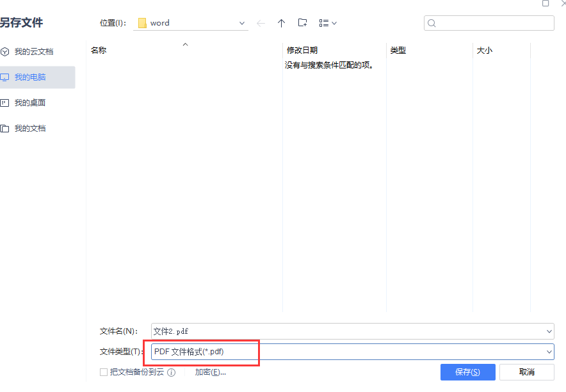Go up one folder level

281,23
